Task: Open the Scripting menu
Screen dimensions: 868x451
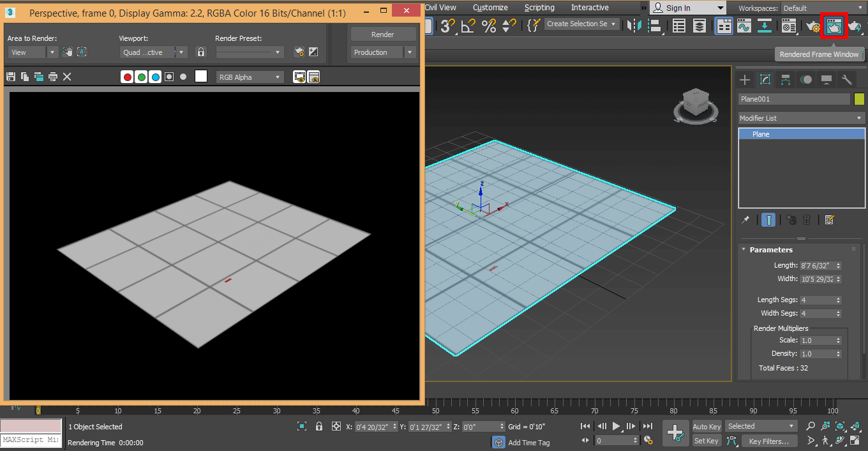Action: point(539,8)
